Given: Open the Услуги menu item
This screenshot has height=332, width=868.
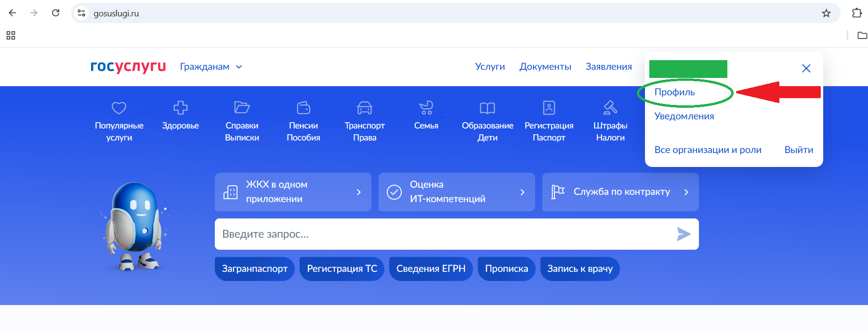Looking at the screenshot, I should (x=490, y=67).
